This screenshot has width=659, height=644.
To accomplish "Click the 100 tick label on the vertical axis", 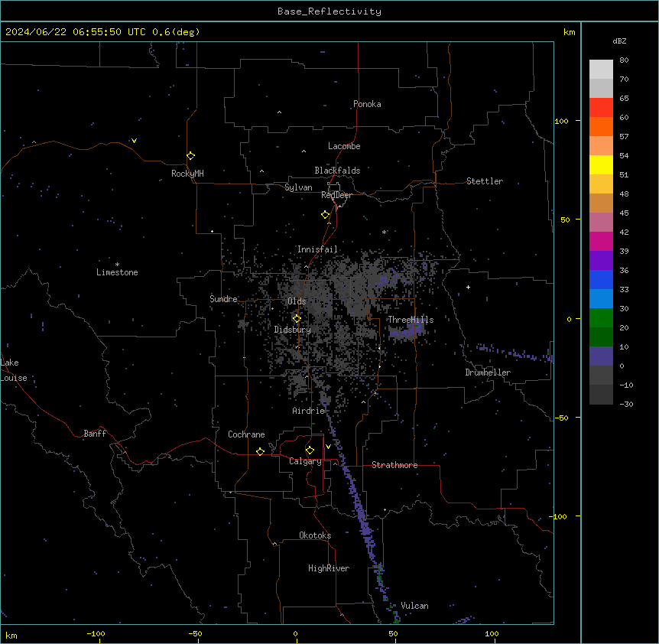I will tap(561, 121).
